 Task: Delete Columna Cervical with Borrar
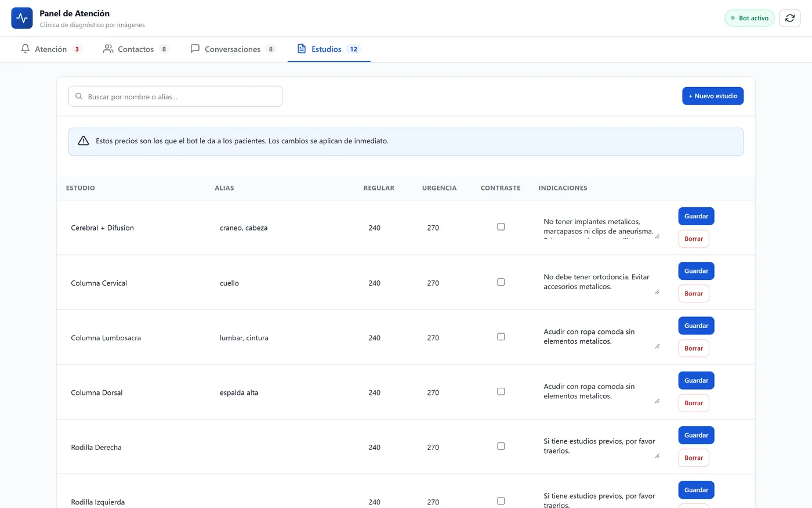694,294
